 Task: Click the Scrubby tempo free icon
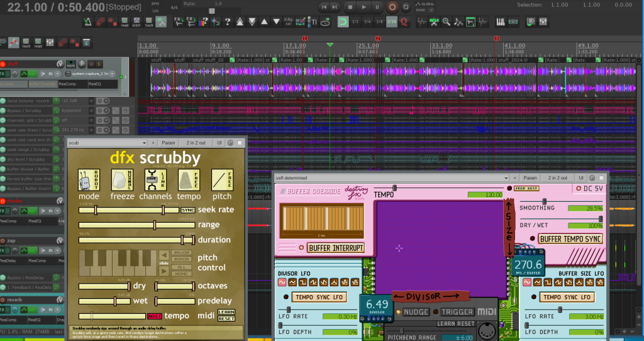pyautogui.click(x=189, y=180)
